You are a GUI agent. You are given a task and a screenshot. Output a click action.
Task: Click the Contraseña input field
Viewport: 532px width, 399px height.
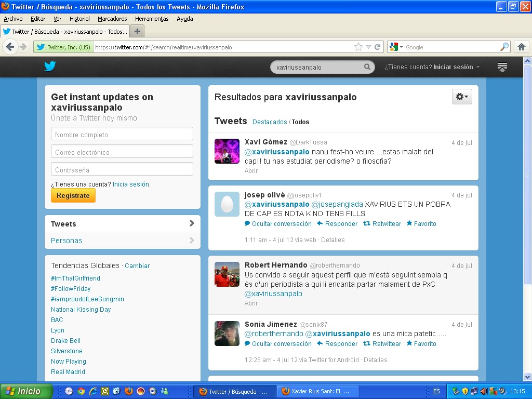pyautogui.click(x=122, y=169)
